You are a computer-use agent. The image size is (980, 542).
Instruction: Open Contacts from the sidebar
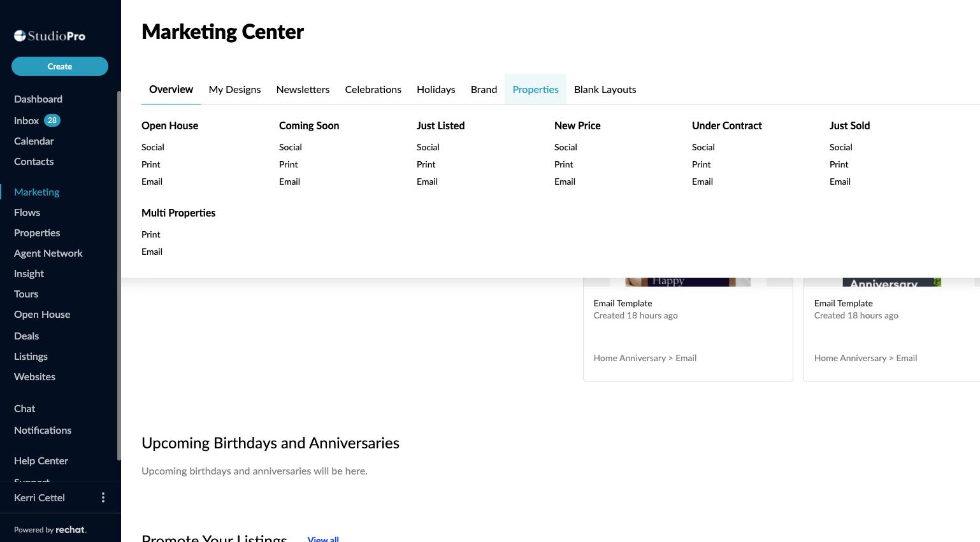(34, 161)
